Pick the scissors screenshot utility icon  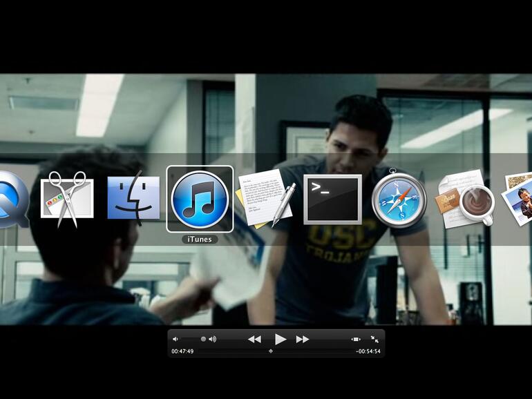click(67, 198)
